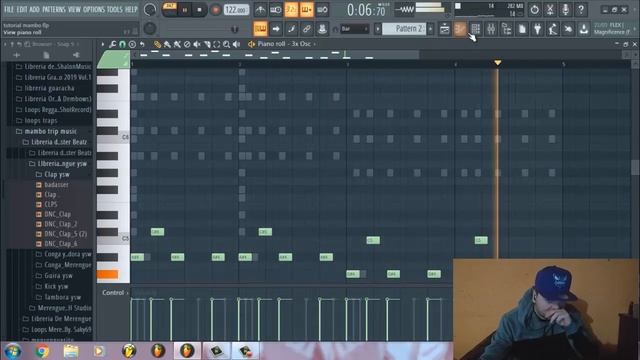Screen dimensions: 640x360
Task: Toggle the record button
Action: [x=215, y=10]
